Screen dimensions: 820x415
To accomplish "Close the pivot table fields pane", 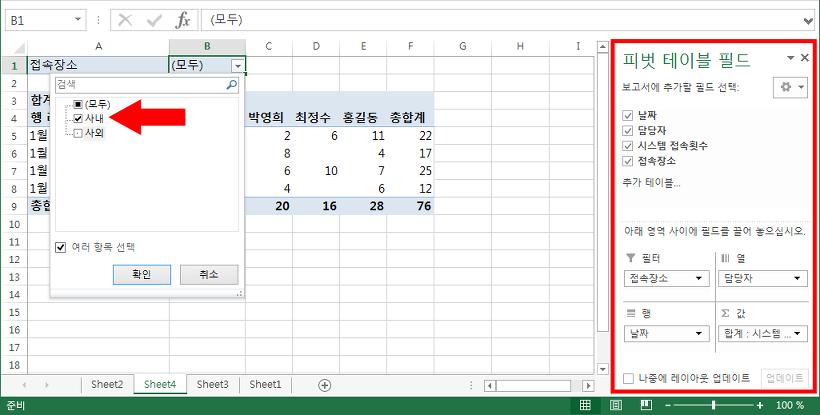I will pos(805,57).
